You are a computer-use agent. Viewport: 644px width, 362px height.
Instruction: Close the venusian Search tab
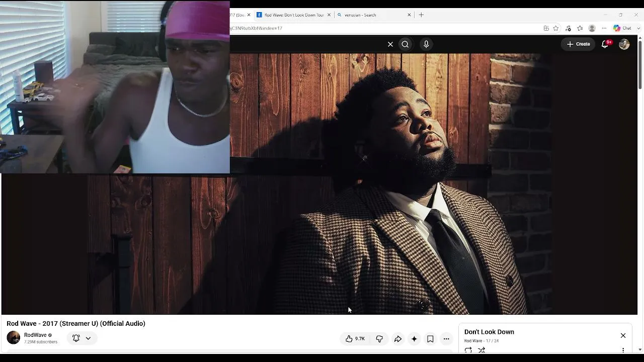pos(409,15)
